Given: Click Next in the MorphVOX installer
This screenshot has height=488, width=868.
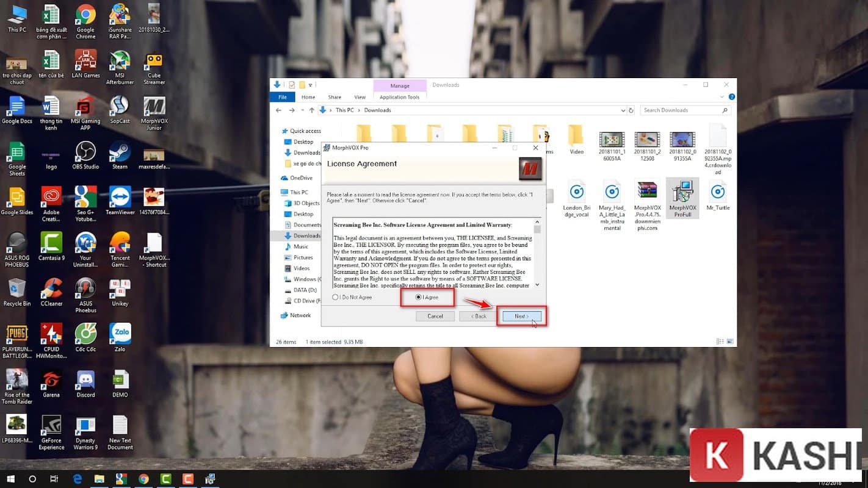Looking at the screenshot, I should pyautogui.click(x=521, y=316).
